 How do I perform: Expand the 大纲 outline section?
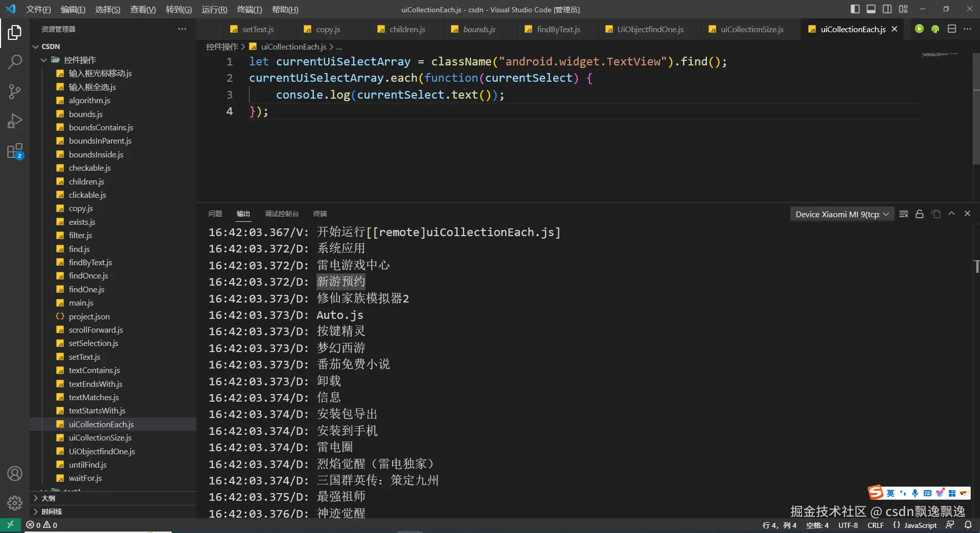coord(48,498)
